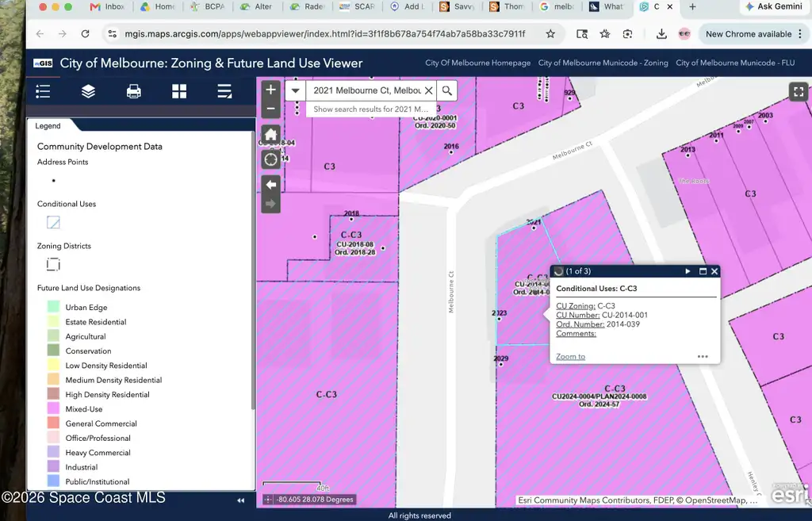Click Heavy Commercial legend label
This screenshot has height=521, width=812.
pyautogui.click(x=98, y=453)
